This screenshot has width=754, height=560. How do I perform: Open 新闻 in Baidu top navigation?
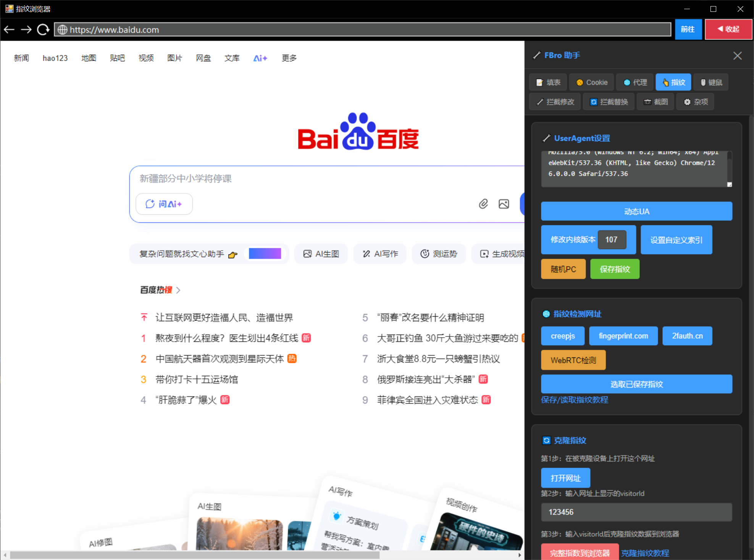pyautogui.click(x=21, y=58)
